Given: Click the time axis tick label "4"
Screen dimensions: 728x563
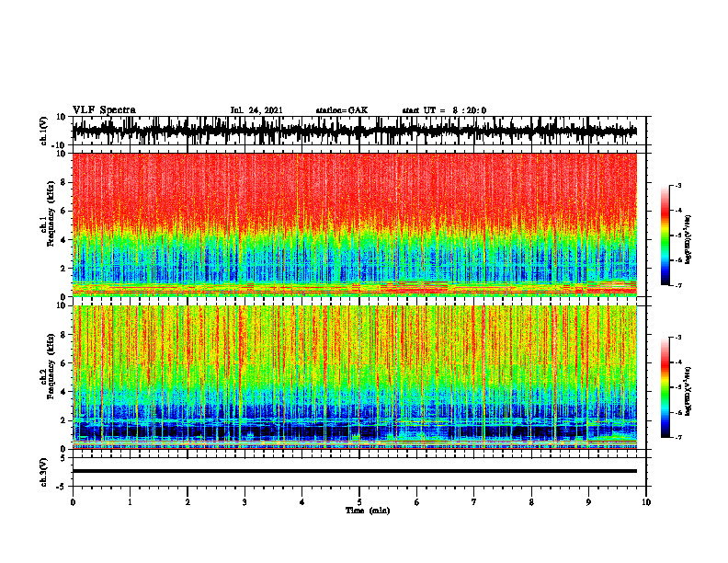Looking at the screenshot, I should (x=301, y=502).
